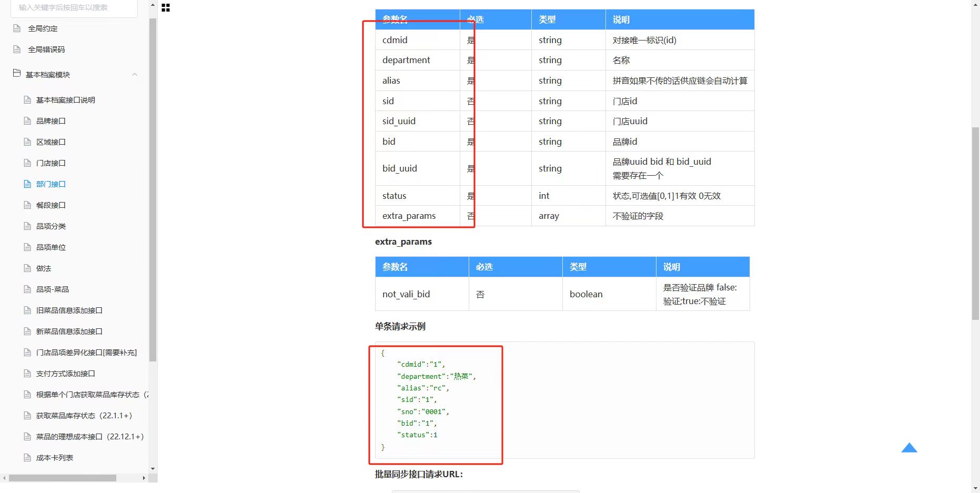Click document icon beside 品项分类
Image resolution: width=980 pixels, height=493 pixels.
click(27, 226)
